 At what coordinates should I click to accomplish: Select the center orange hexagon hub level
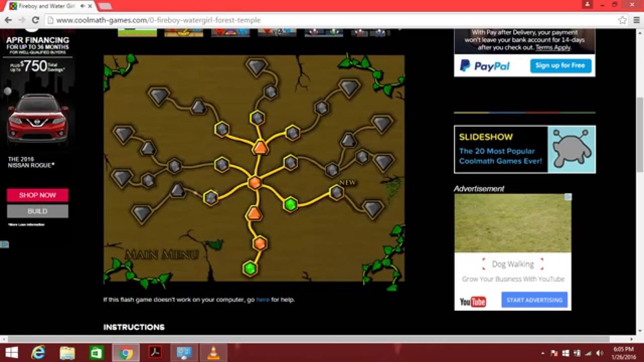255,183
